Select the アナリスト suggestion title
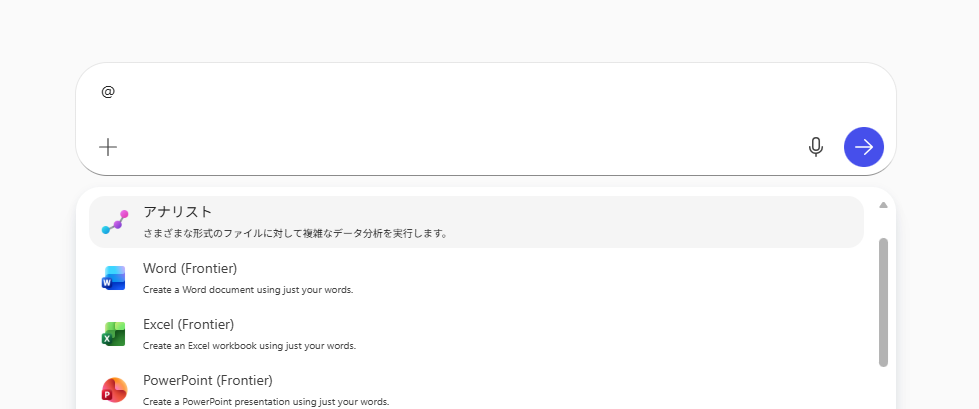 tap(177, 212)
